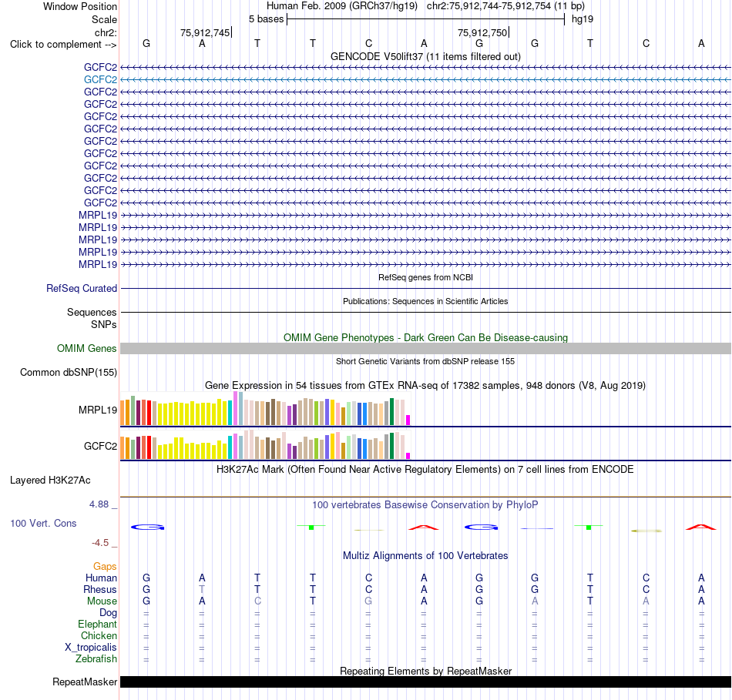Click the faded C in Mouse row
Viewport: 732px width, 700px height.
tap(257, 601)
